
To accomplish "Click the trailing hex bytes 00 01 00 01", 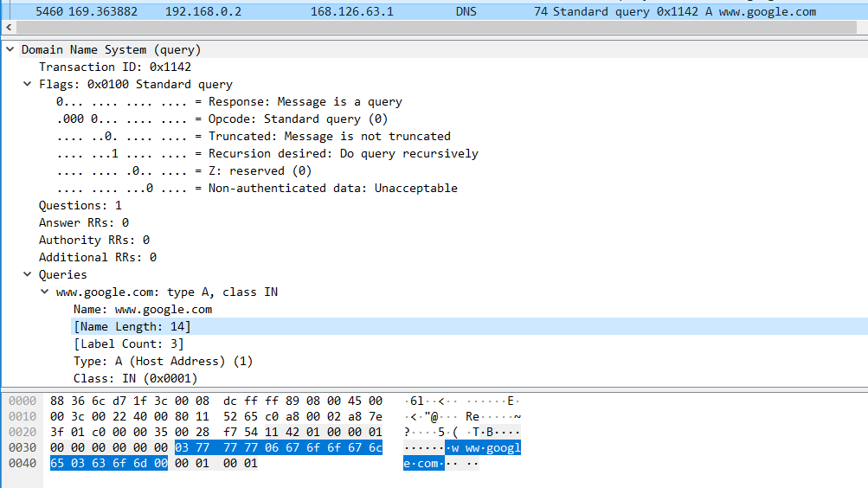I will 215,463.
